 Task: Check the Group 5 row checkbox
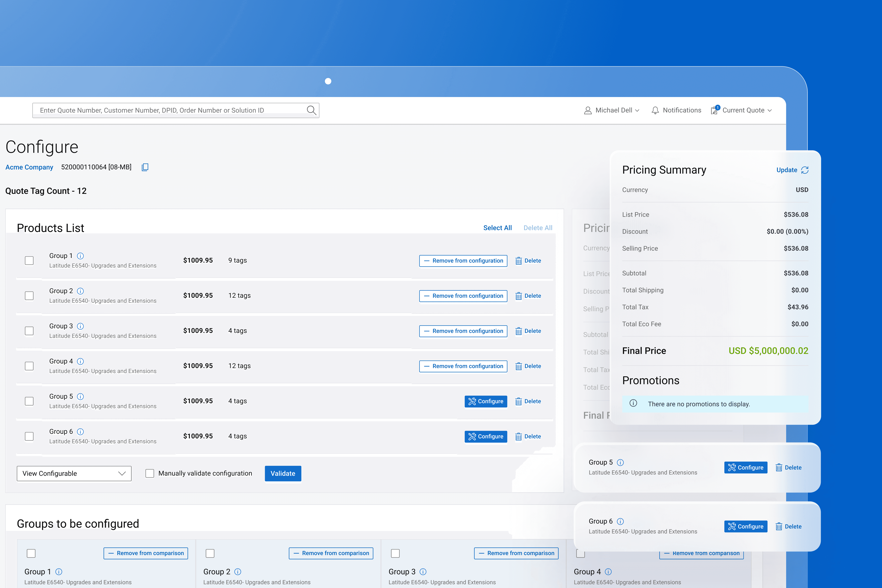[29, 401]
